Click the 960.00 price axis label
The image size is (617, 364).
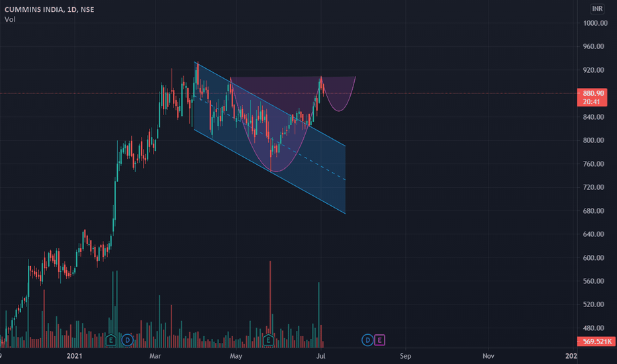[x=593, y=46]
